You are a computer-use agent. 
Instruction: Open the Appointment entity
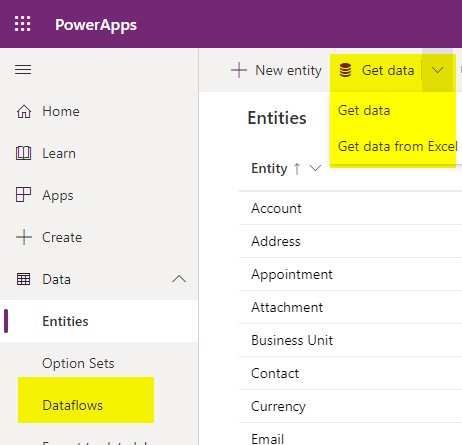click(292, 274)
